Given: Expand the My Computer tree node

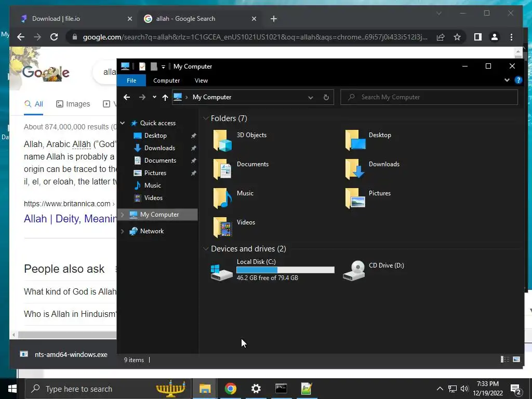Looking at the screenshot, I should coord(123,215).
